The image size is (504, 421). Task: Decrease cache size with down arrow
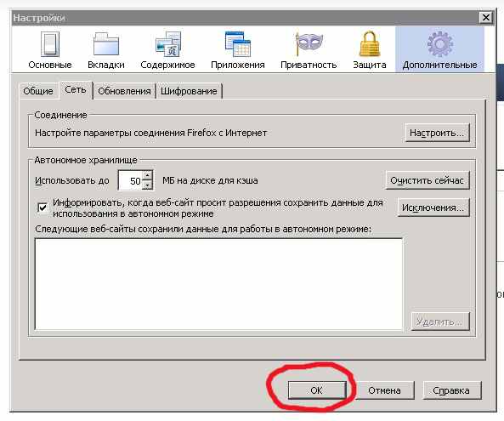pyautogui.click(x=147, y=185)
